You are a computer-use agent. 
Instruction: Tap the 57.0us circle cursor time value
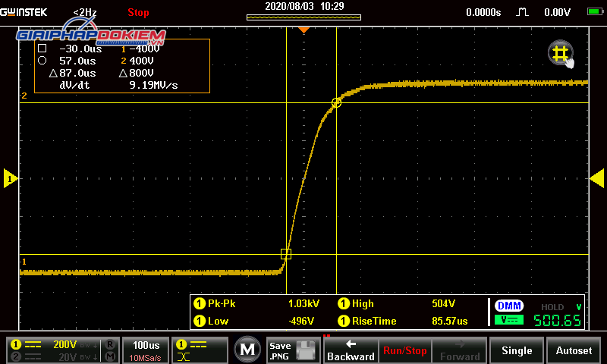point(77,61)
